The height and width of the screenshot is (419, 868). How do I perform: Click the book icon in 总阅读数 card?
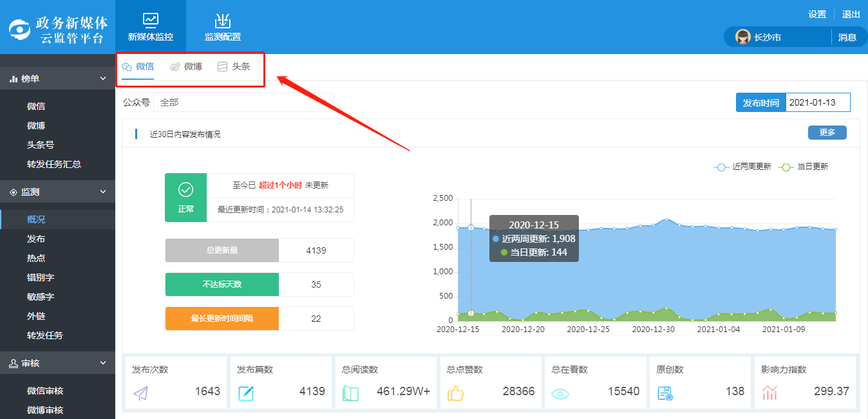[x=350, y=393]
